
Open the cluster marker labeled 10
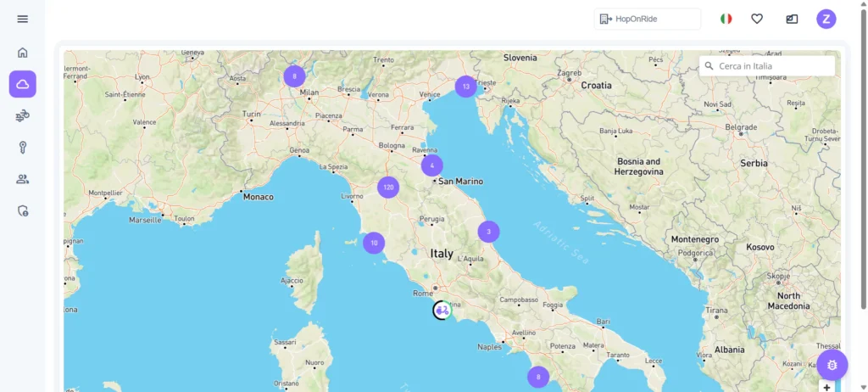374,243
